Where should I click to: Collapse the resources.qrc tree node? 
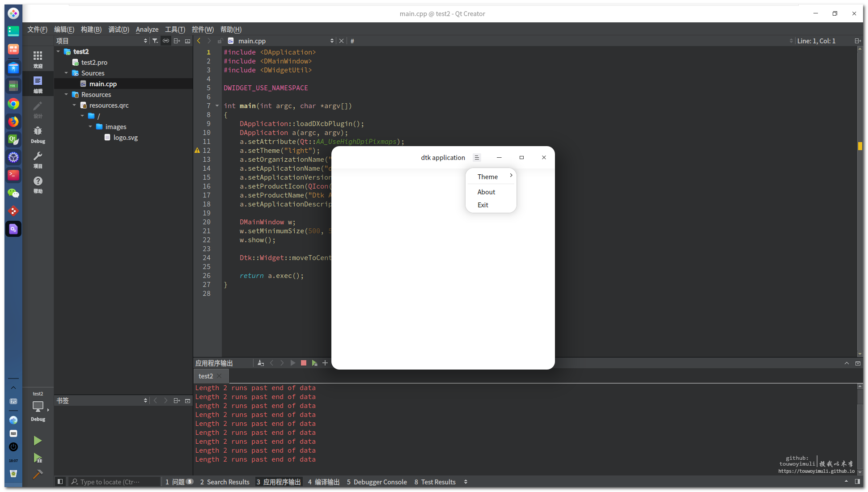tap(75, 105)
